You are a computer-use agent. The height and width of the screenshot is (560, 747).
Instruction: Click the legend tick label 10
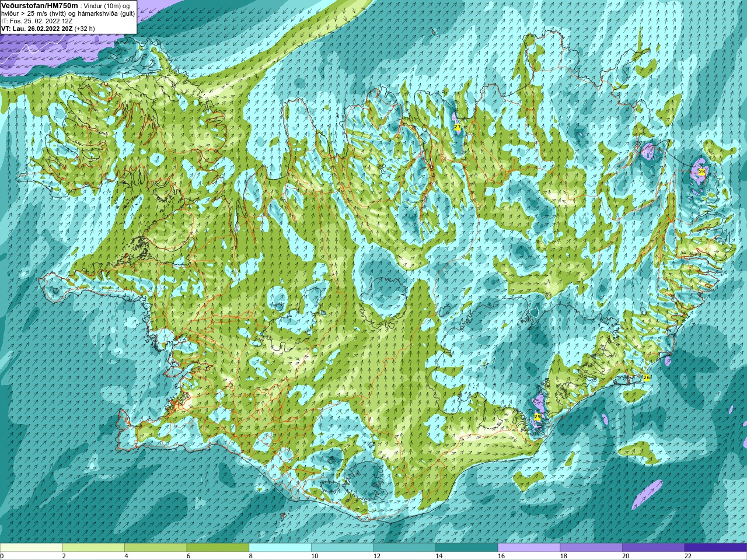(314, 556)
